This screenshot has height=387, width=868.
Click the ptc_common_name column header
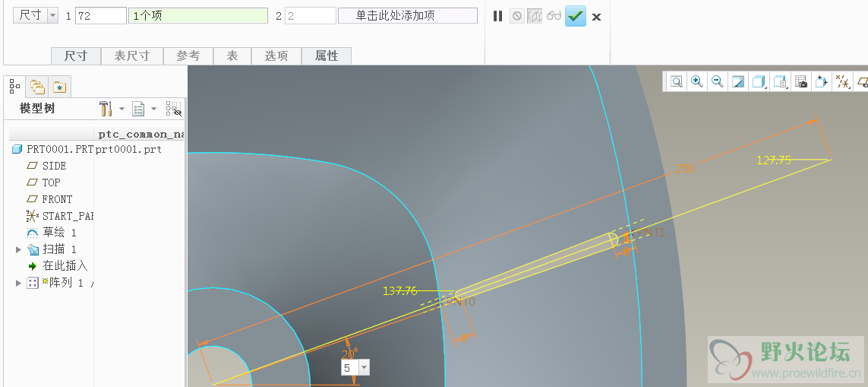click(x=140, y=134)
